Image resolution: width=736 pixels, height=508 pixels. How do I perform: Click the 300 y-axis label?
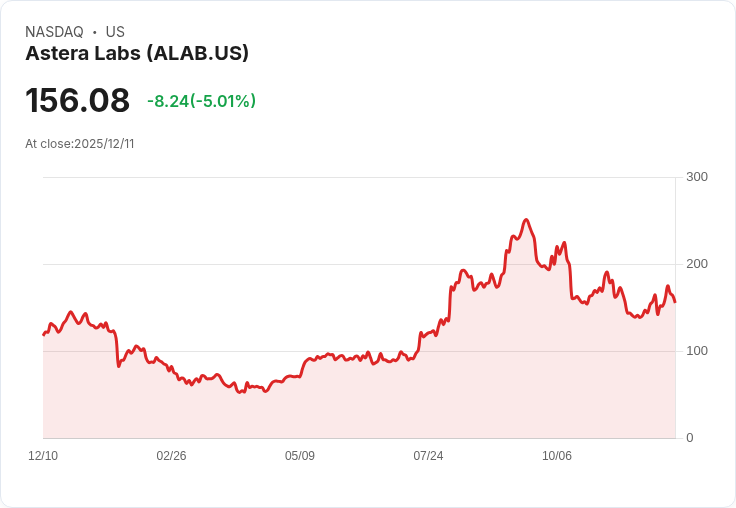697,177
